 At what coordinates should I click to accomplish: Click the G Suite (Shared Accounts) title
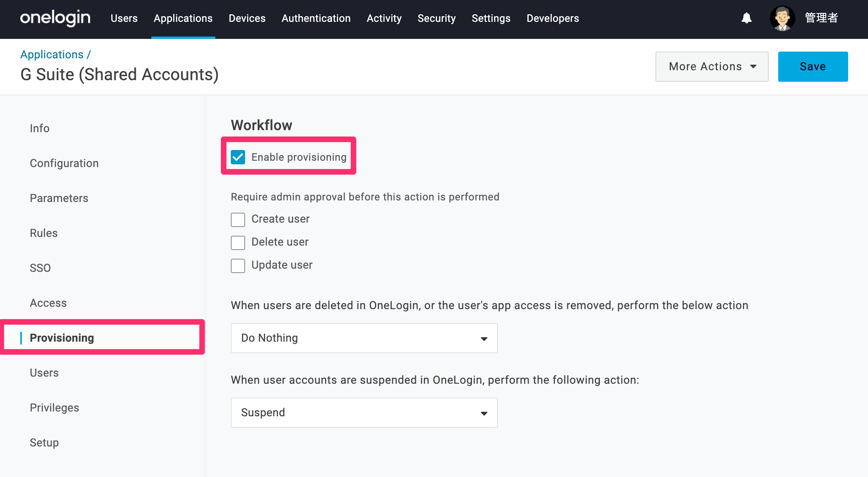coord(120,75)
